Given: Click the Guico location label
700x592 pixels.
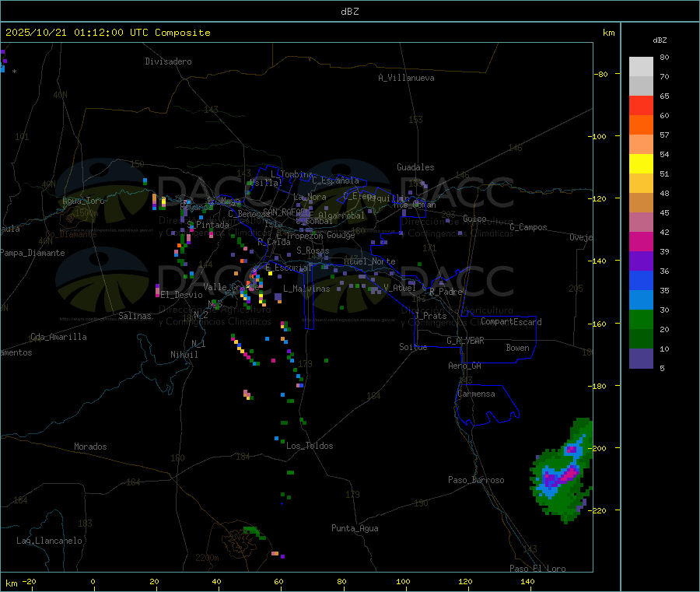Looking at the screenshot, I should pos(474,219).
